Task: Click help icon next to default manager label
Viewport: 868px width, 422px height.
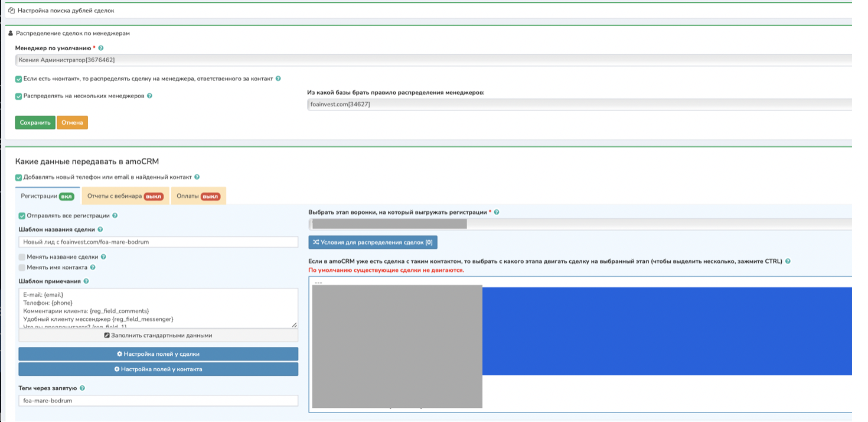Action: [101, 48]
